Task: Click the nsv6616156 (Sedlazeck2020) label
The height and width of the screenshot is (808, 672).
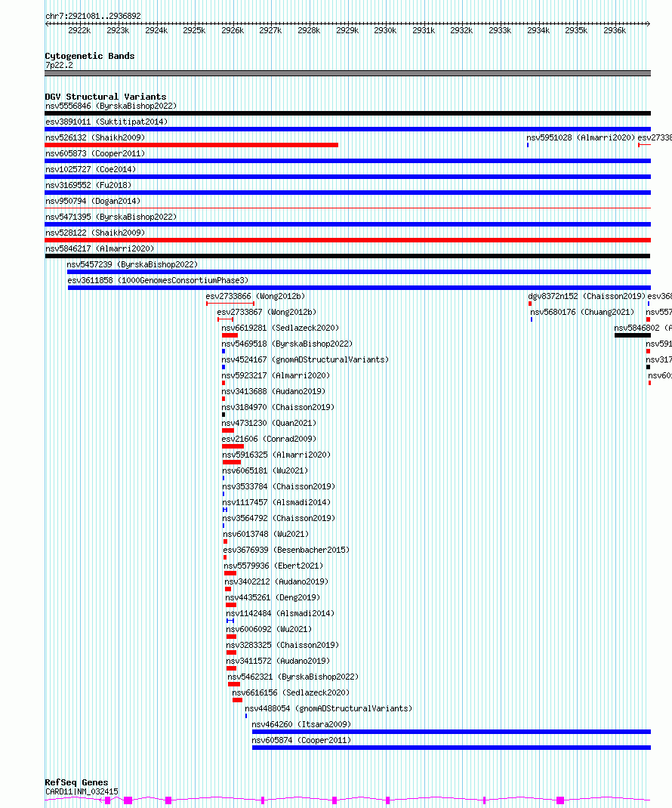Action: 291,693
